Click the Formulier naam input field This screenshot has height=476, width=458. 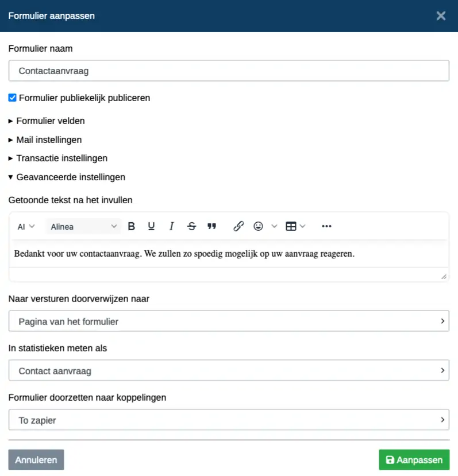(x=229, y=71)
